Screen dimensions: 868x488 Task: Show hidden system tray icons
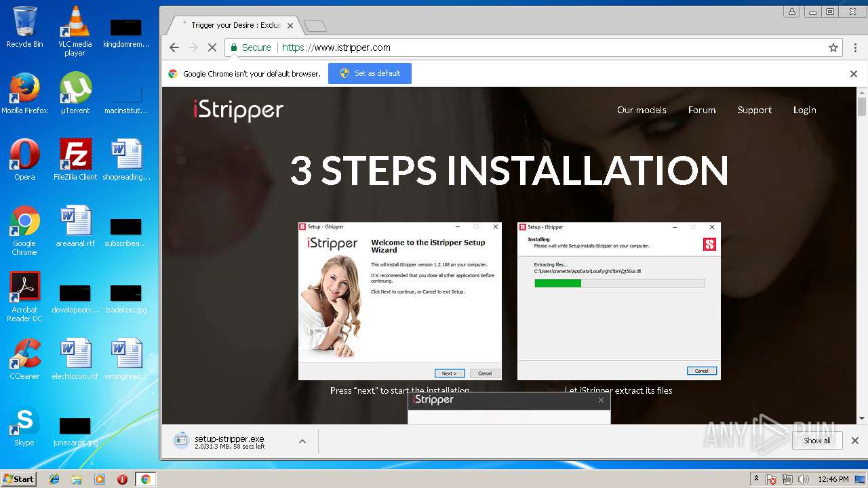(x=756, y=479)
